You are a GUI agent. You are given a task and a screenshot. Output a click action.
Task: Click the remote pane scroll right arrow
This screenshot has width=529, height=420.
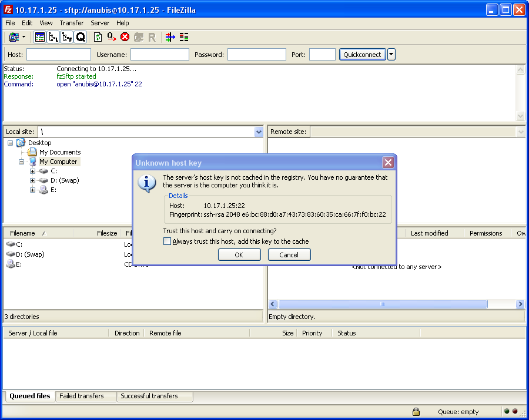pos(520,304)
